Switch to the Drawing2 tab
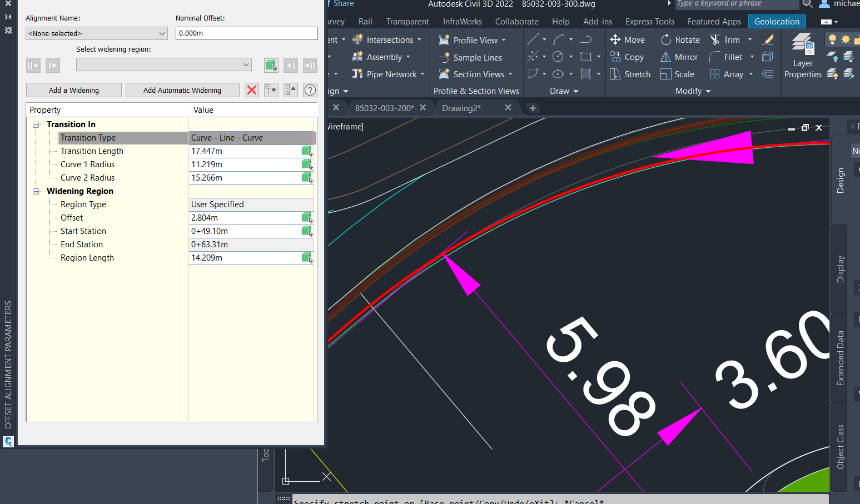This screenshot has width=860, height=504. (x=462, y=107)
